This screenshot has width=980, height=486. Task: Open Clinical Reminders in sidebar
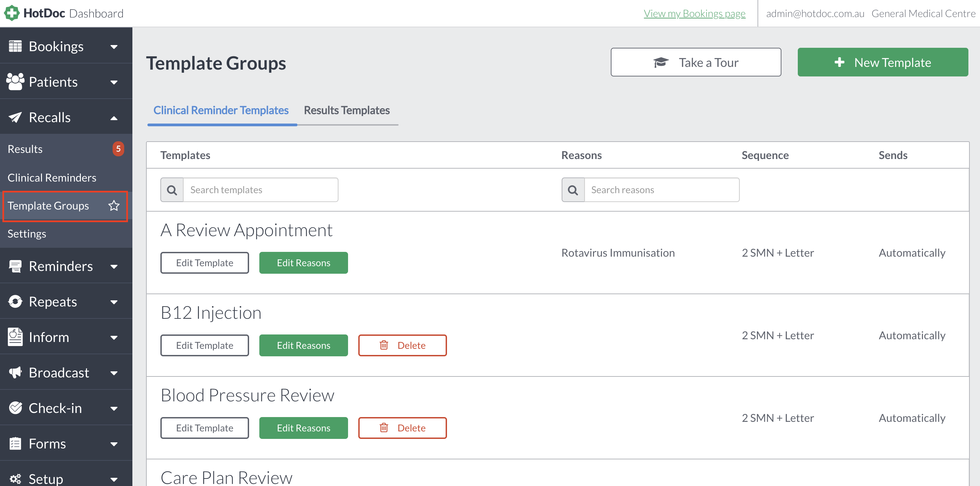tap(66, 177)
